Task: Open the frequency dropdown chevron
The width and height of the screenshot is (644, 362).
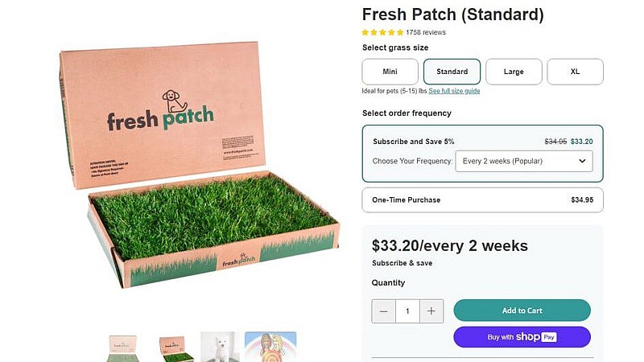Action: tap(583, 161)
